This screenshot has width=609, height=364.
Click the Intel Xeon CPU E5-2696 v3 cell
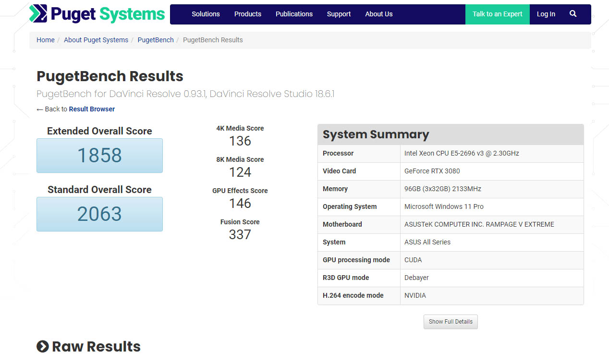491,153
